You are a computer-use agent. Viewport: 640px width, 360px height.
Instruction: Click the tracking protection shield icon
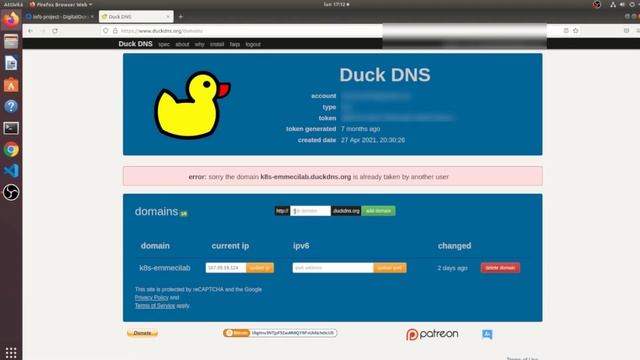tap(106, 31)
